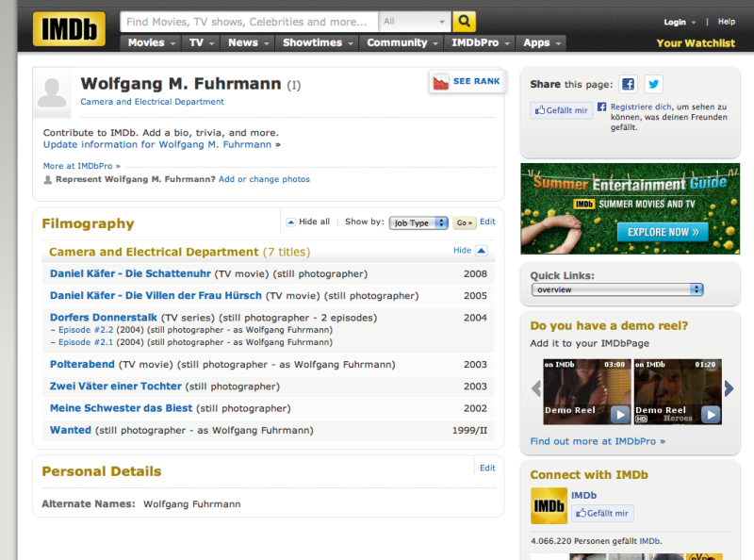Click the small Facebook icon beside Registriere dich
This screenshot has height=560, width=754.
pos(601,107)
